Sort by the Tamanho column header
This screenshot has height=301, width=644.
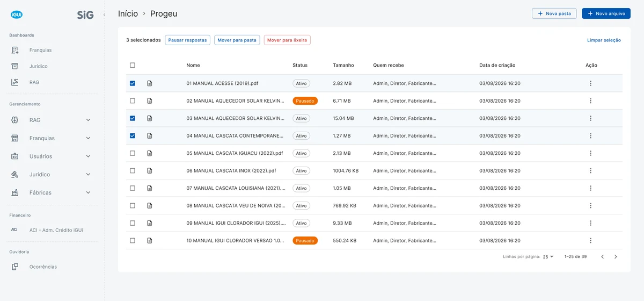(343, 65)
